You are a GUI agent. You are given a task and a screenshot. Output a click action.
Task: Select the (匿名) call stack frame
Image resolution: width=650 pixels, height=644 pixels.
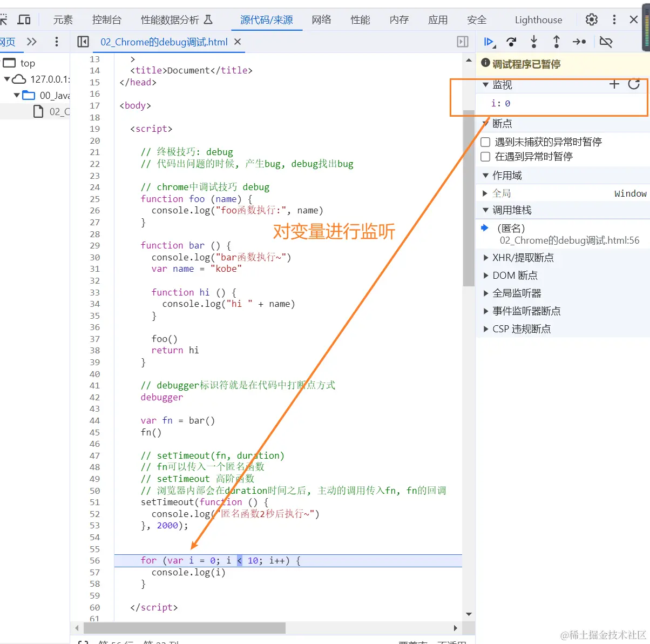point(563,234)
